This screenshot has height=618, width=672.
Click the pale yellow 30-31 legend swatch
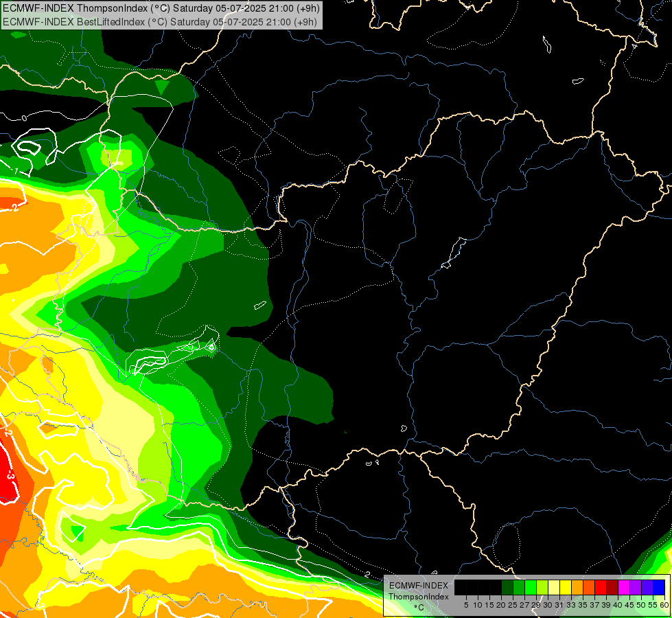(554, 587)
